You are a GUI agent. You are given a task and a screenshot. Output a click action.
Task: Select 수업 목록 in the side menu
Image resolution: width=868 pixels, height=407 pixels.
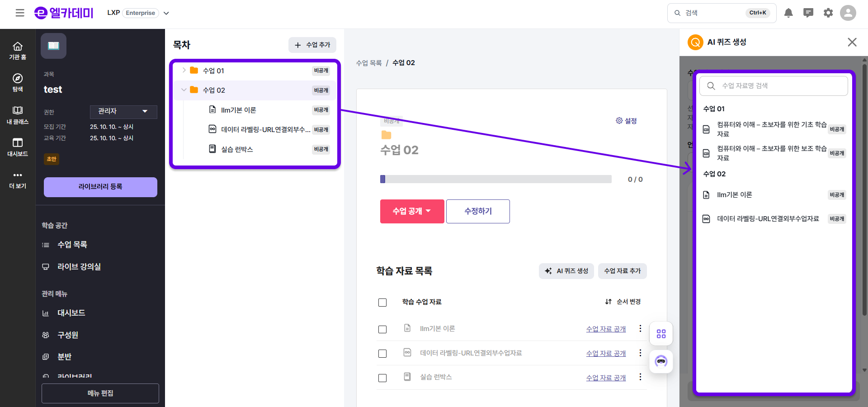[72, 245]
